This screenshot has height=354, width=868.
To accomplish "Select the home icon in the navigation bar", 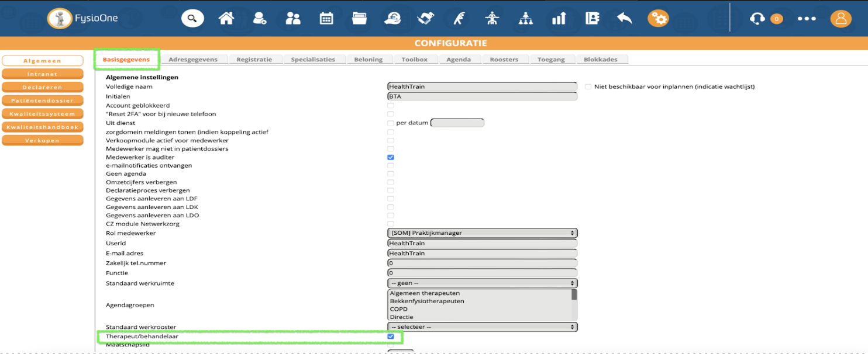I will [226, 18].
